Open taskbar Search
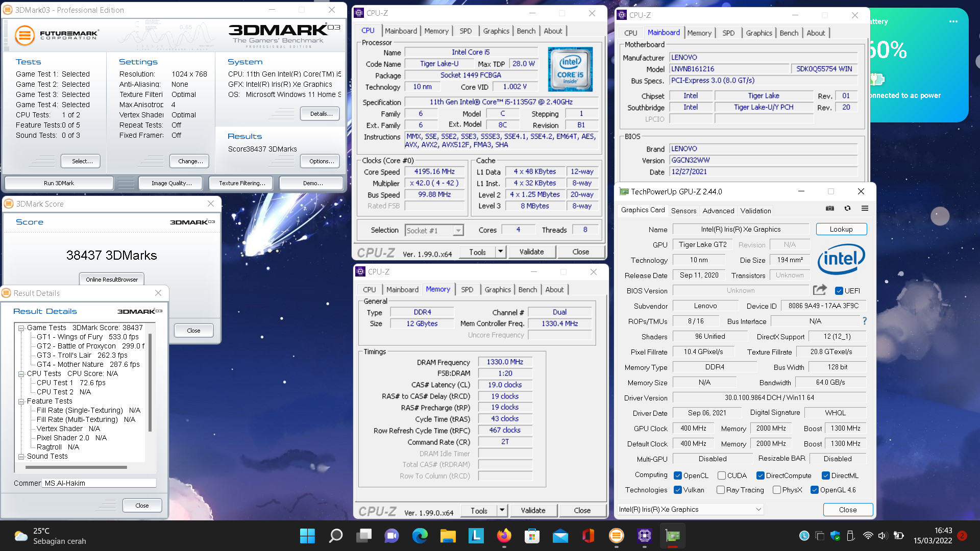The image size is (980, 551). pos(335,536)
